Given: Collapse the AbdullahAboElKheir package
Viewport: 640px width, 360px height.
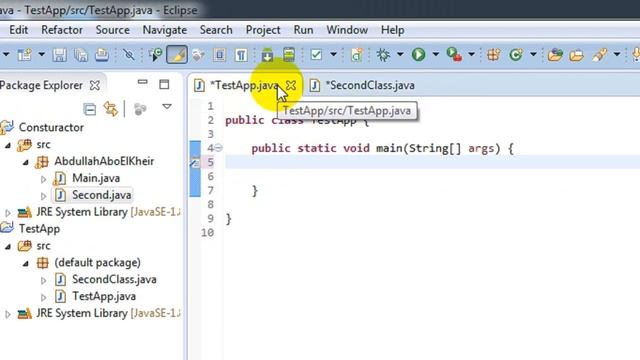Looking at the screenshot, I should coord(26,162).
